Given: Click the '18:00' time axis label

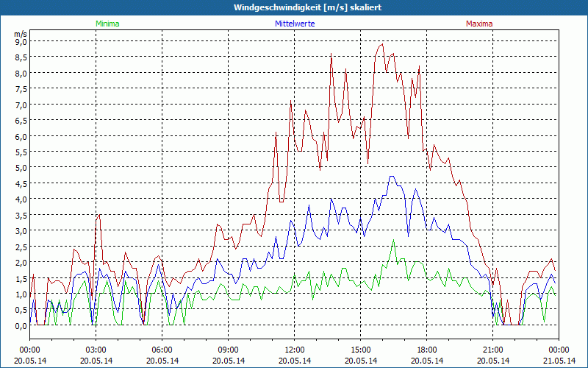Looking at the screenshot, I should pyautogui.click(x=427, y=350).
